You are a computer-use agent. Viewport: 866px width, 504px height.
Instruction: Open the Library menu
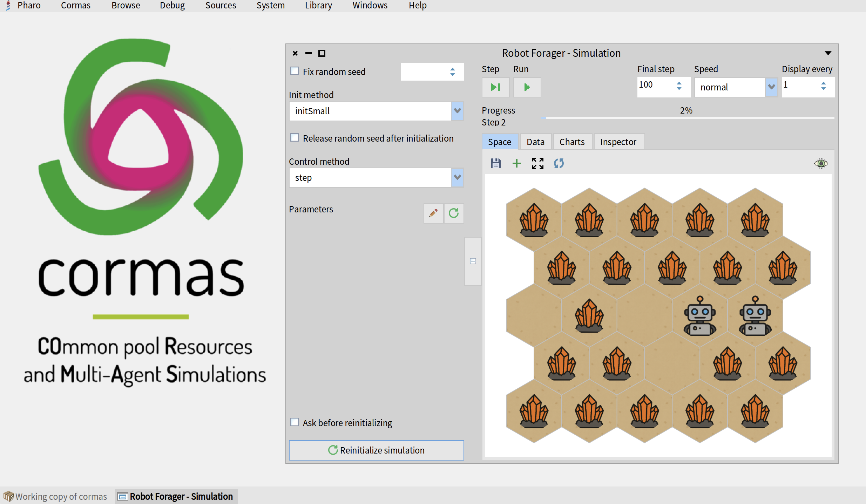pos(318,5)
